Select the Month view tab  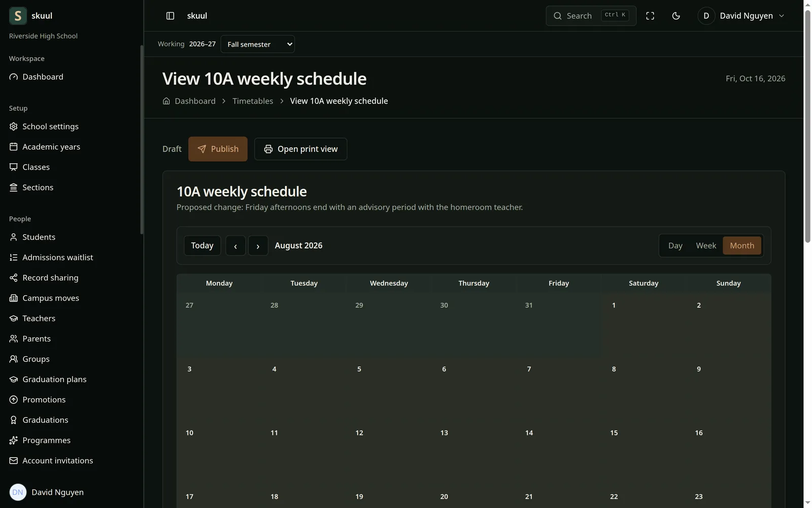pyautogui.click(x=742, y=246)
